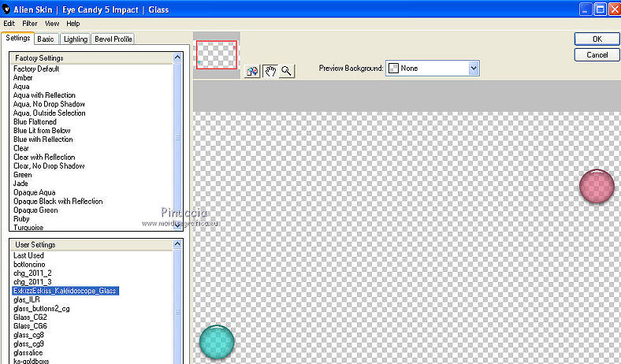
Task: Open the Edit menu
Action: (x=9, y=24)
